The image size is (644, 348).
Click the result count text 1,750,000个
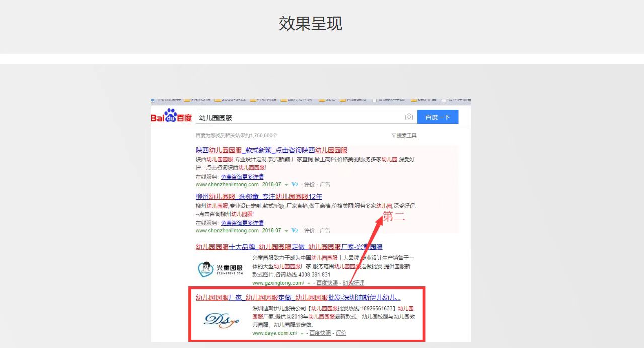(x=263, y=136)
